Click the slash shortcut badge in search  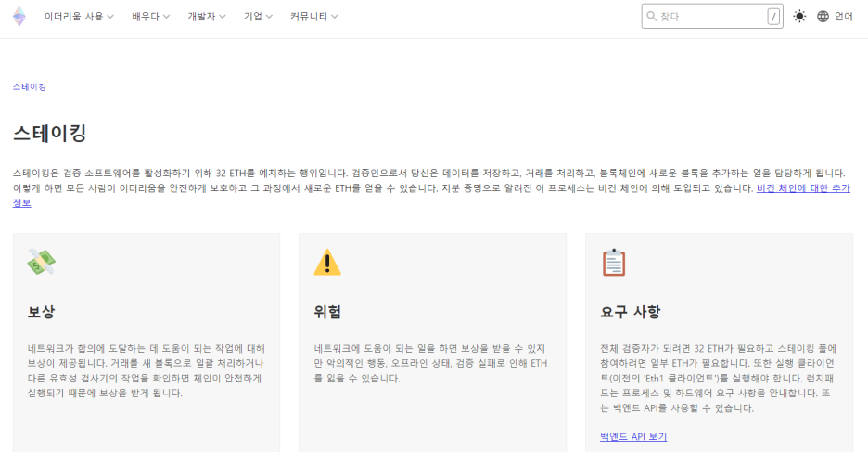(773, 17)
